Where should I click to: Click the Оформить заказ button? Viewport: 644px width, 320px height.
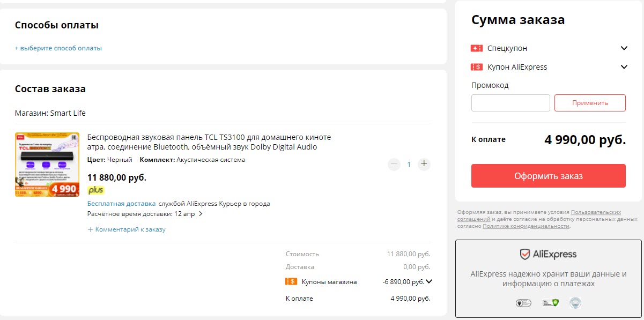click(548, 175)
